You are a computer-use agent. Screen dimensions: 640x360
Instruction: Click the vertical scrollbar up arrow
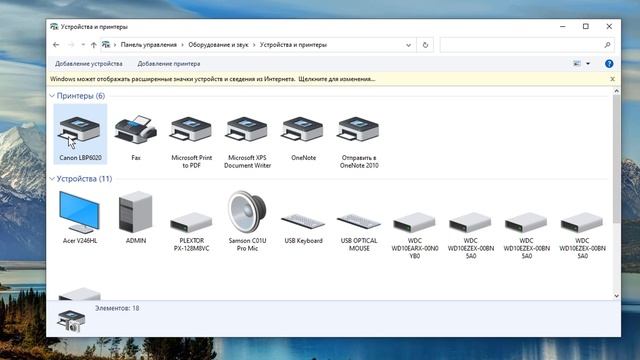(x=616, y=91)
